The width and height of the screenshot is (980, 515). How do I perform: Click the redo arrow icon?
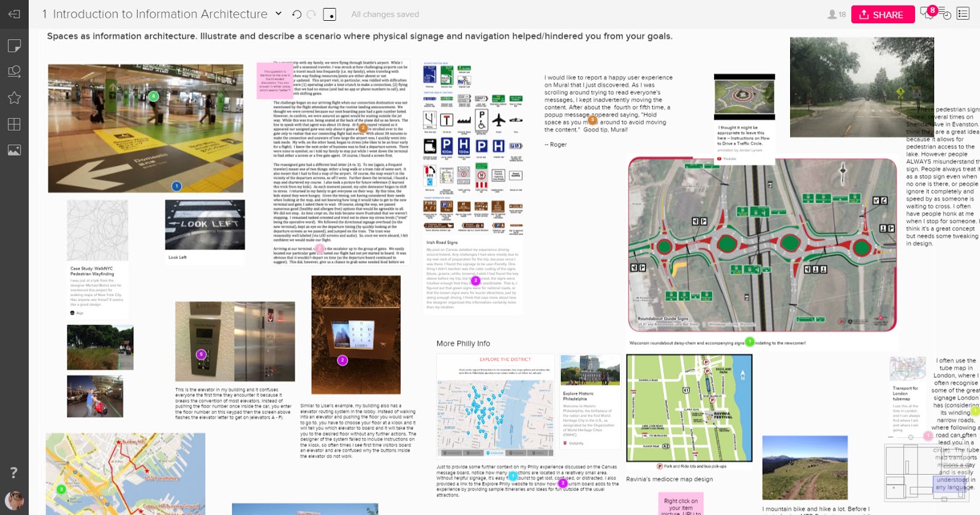point(311,14)
